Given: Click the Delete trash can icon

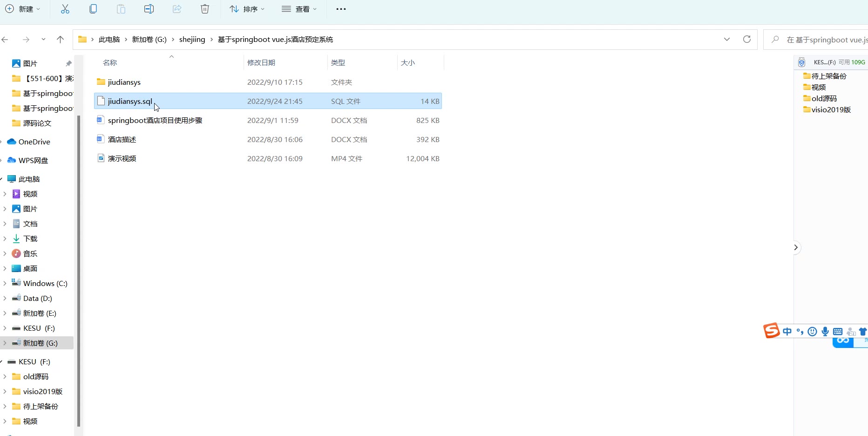Looking at the screenshot, I should point(205,9).
